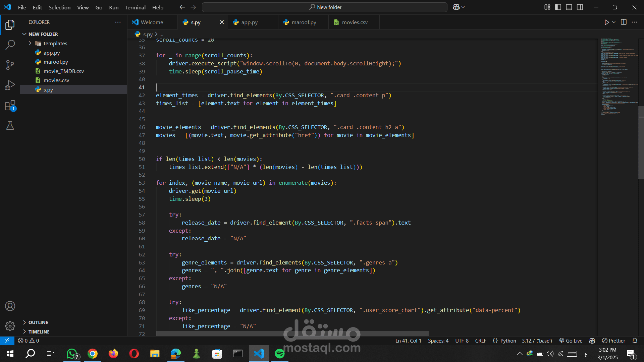The image size is (644, 362).
Task: Toggle the bottom Panel visibility
Action: pyautogui.click(x=569, y=7)
